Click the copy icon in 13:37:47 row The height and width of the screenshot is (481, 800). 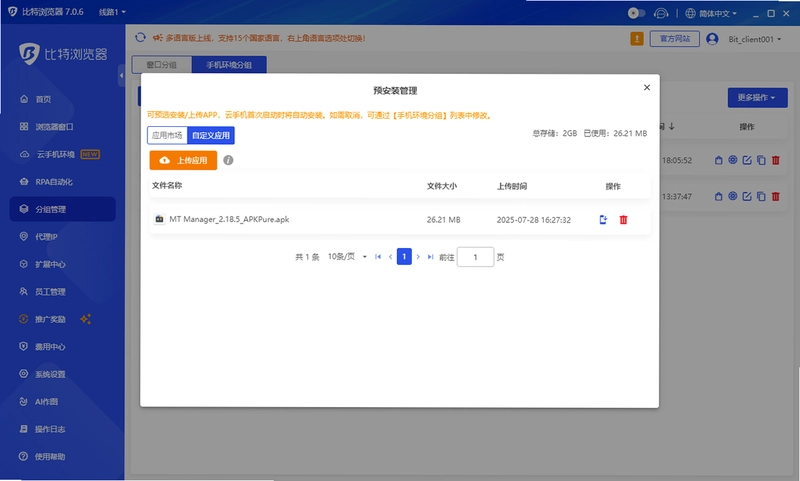point(761,196)
